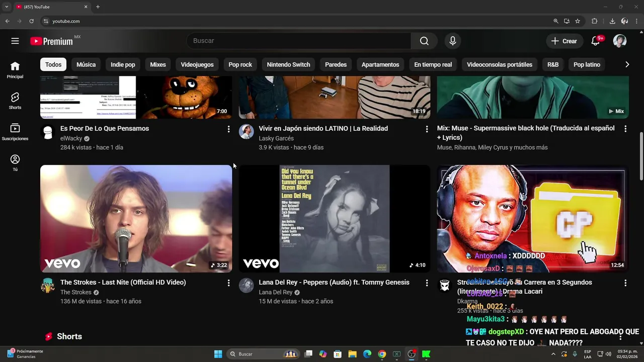This screenshot has height=362, width=644.
Task: Click Lana Del Rey channel avatar
Action: point(246,286)
